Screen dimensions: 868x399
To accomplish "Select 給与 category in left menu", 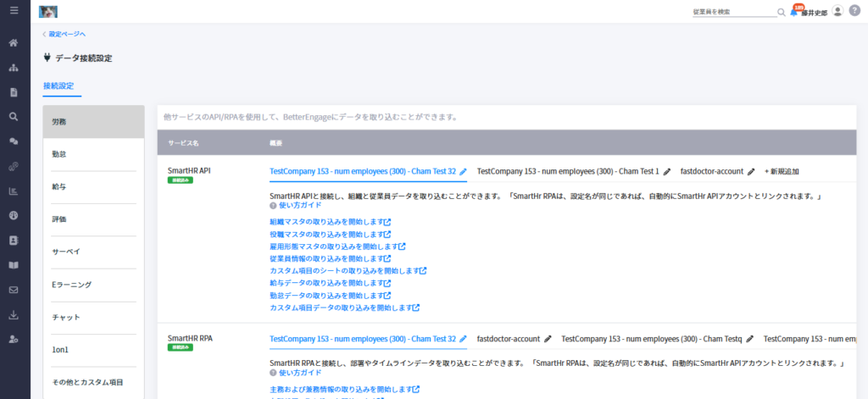I will click(x=93, y=187).
